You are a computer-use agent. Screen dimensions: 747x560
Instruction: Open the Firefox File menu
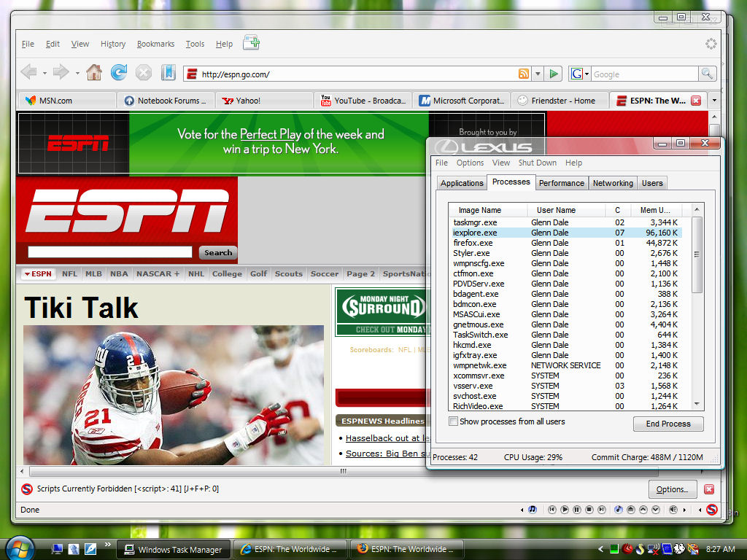tap(28, 44)
